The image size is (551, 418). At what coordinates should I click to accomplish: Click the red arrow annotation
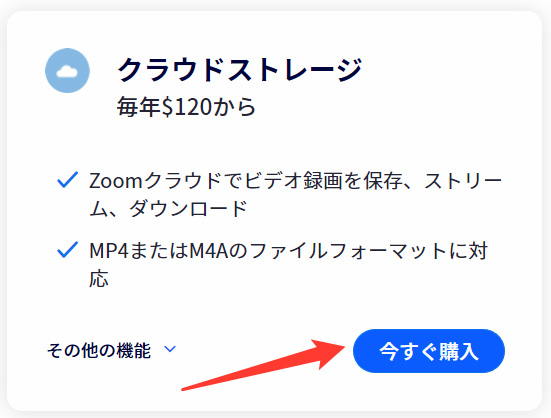263,364
